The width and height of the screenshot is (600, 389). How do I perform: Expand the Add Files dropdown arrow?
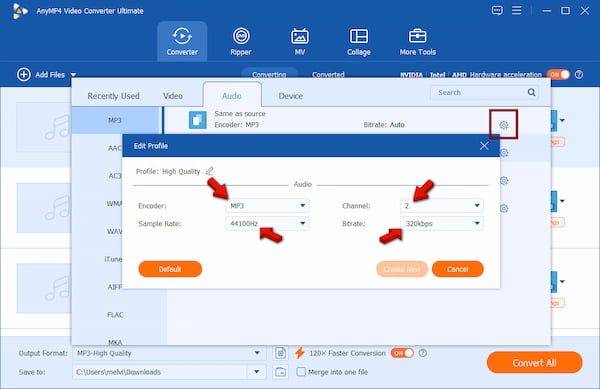point(73,75)
